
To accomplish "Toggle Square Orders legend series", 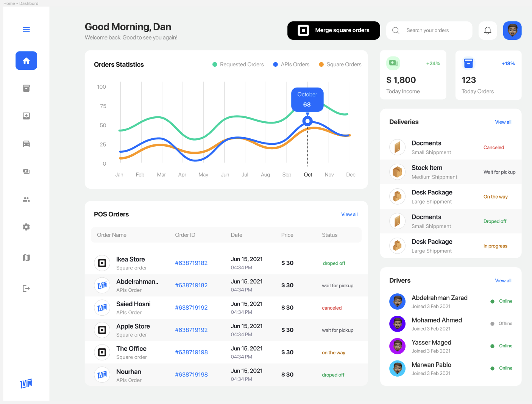I will (x=340, y=65).
